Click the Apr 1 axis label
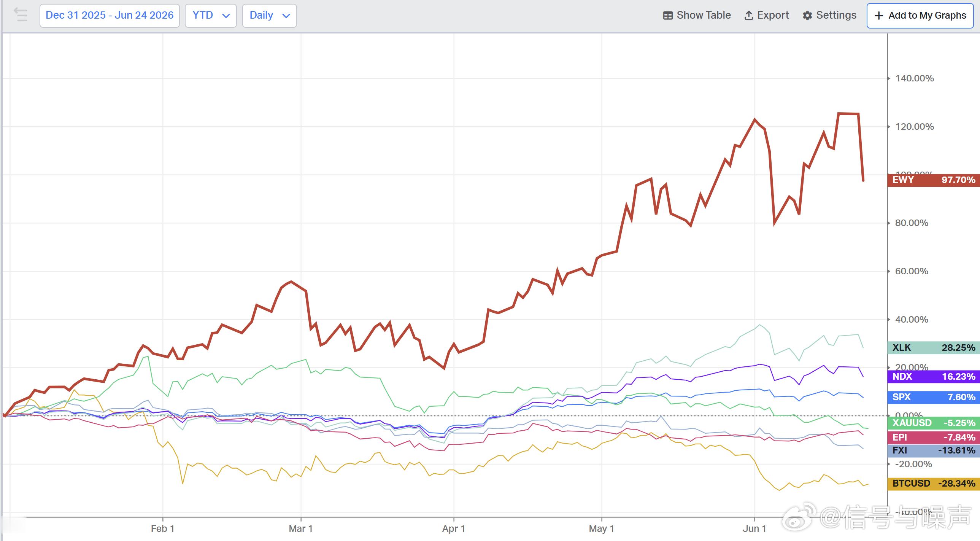980x541 pixels. coord(453,529)
